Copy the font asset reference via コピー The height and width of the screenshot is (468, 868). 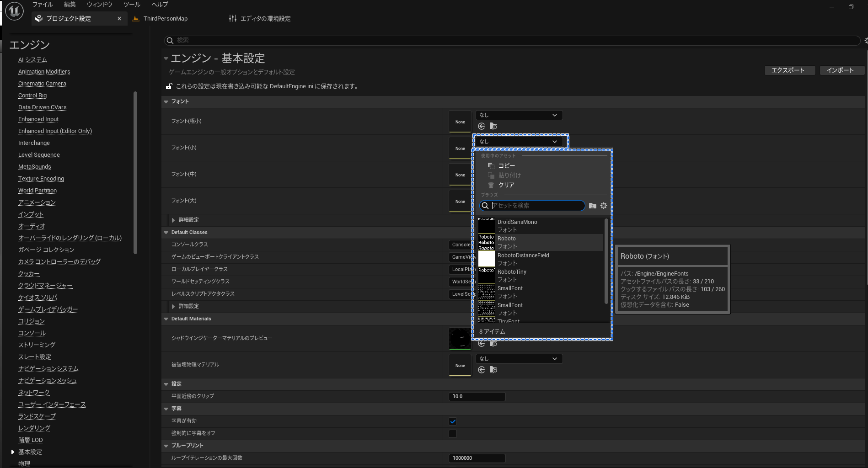click(x=507, y=165)
